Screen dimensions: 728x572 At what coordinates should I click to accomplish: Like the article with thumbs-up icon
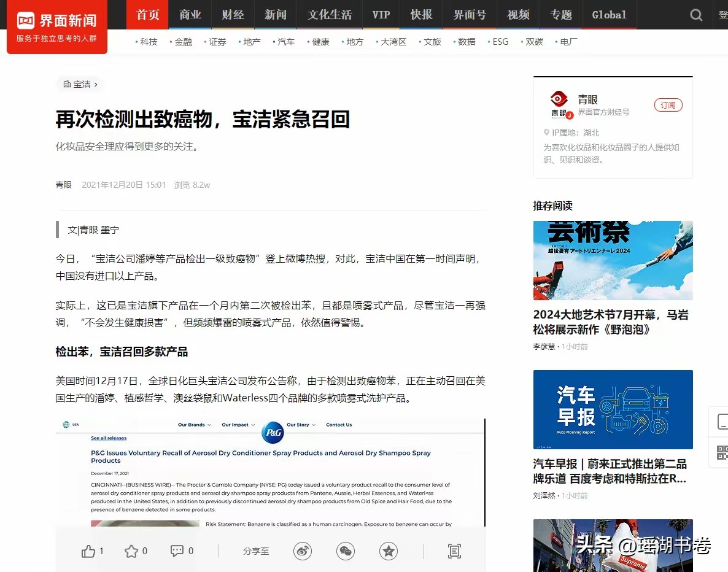[x=88, y=551]
